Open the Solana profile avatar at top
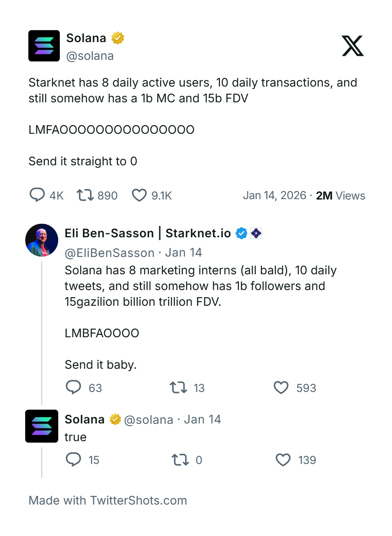The width and height of the screenshot is (392, 536). [x=44, y=46]
